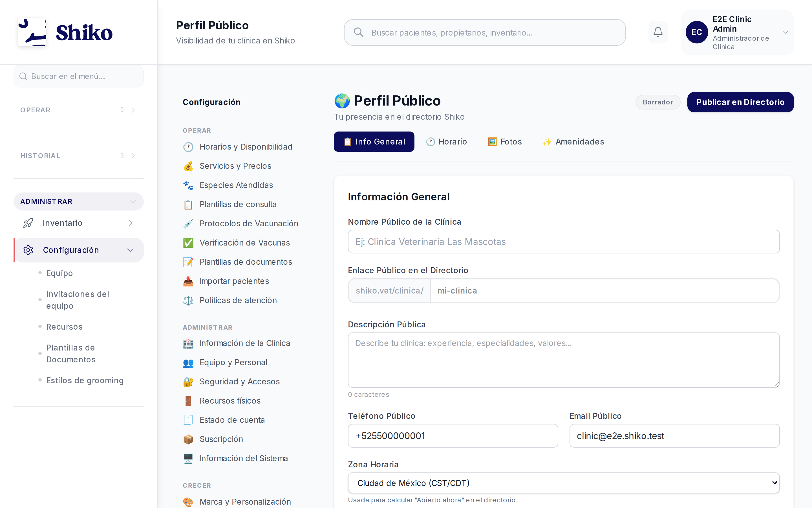Click the clock icon for Horarios y Disponibilidad
812x508 pixels.
(188, 147)
